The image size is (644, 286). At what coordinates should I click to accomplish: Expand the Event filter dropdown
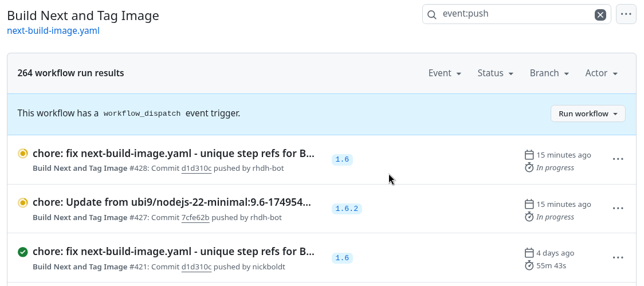click(x=445, y=73)
